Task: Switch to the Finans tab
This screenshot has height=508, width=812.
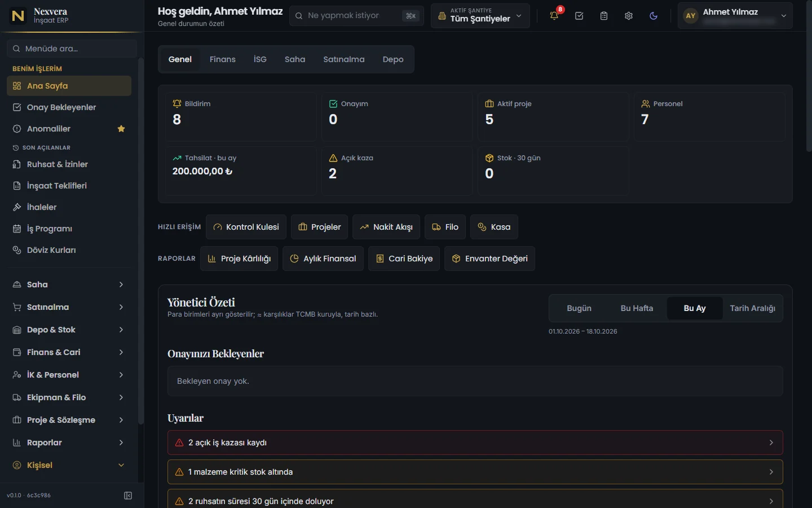Action: [223, 59]
